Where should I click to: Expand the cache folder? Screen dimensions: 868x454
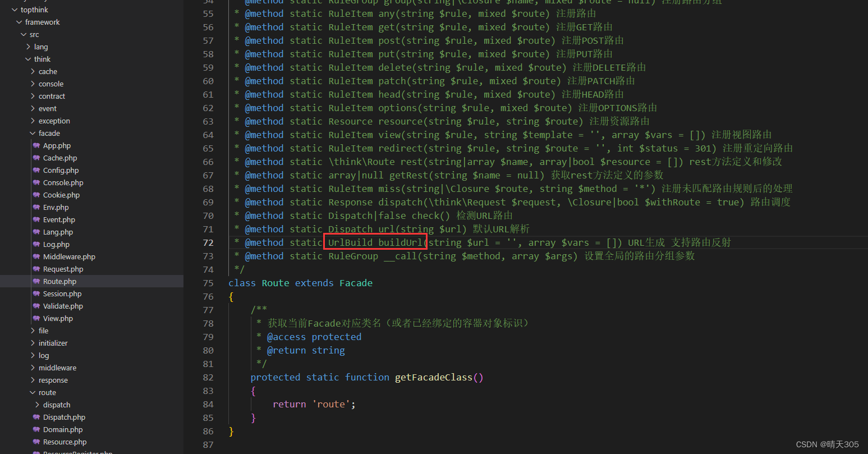coord(33,71)
